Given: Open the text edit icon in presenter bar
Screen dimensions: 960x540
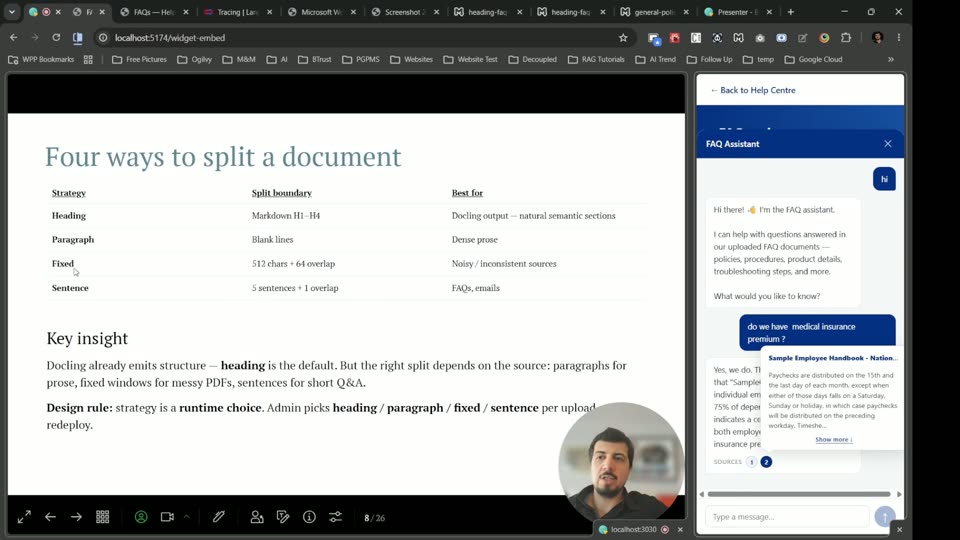Looking at the screenshot, I should (x=283, y=517).
